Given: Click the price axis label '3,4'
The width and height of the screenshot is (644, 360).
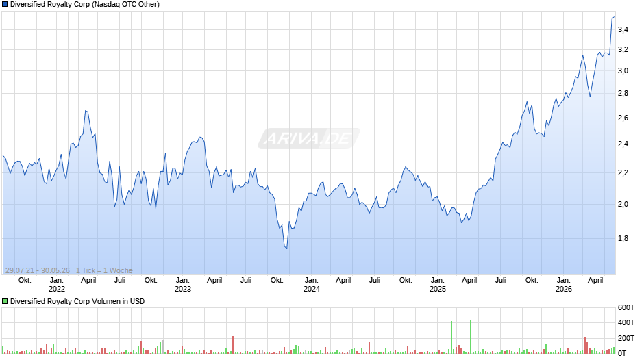Looking at the screenshot, I should [623, 29].
